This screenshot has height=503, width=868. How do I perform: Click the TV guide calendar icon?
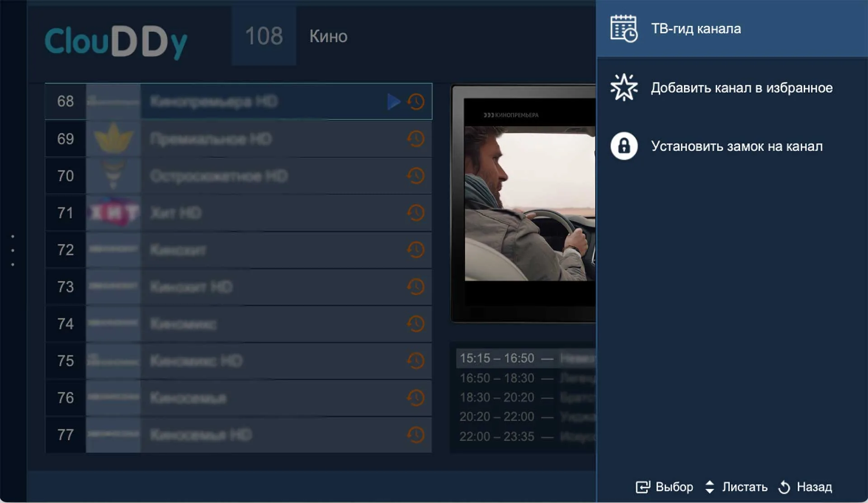(624, 28)
